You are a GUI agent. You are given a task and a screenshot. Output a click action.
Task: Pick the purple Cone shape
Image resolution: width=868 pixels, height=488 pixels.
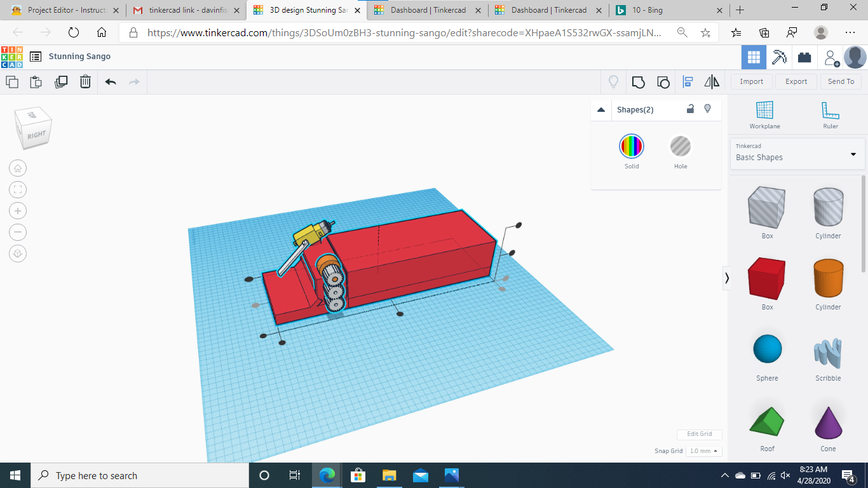coord(828,422)
